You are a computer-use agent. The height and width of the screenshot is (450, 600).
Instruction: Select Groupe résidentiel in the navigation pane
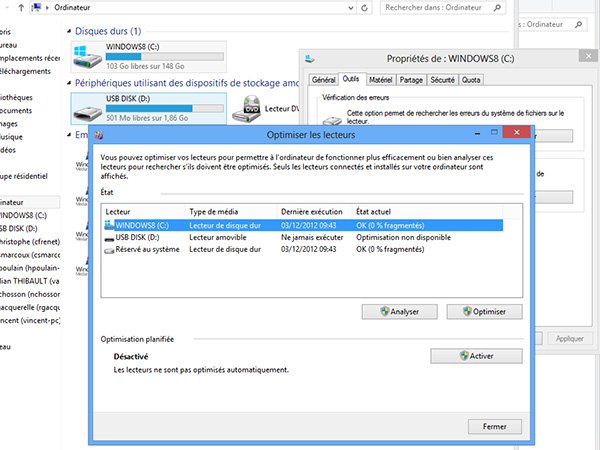click(x=24, y=176)
